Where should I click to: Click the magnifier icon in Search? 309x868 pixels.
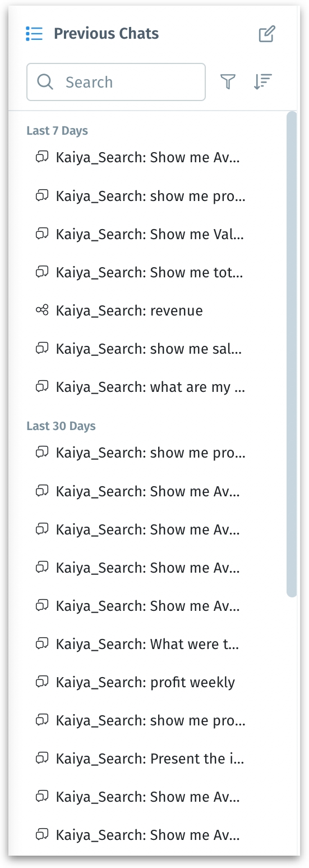click(x=45, y=82)
